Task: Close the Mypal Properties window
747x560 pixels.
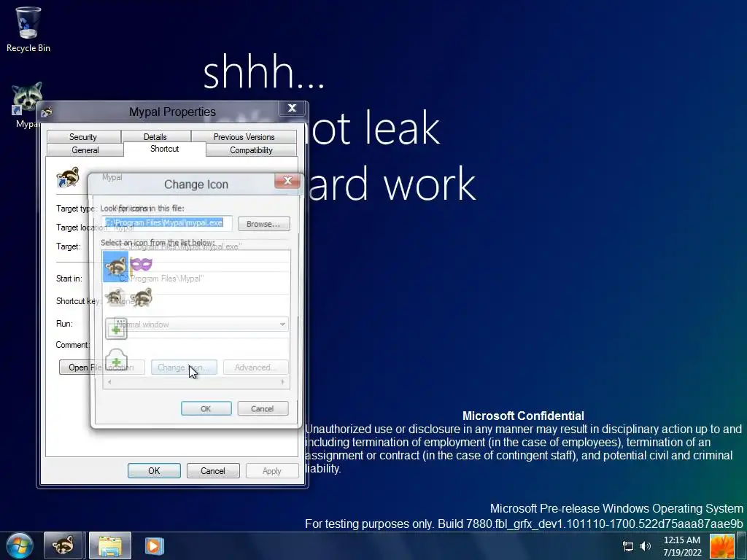Action: [x=292, y=108]
